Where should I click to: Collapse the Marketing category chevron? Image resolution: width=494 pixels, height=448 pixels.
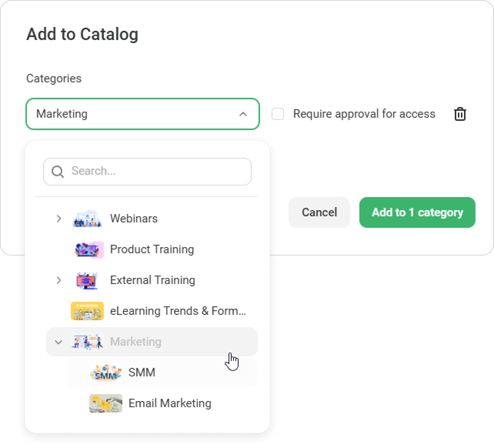[58, 342]
